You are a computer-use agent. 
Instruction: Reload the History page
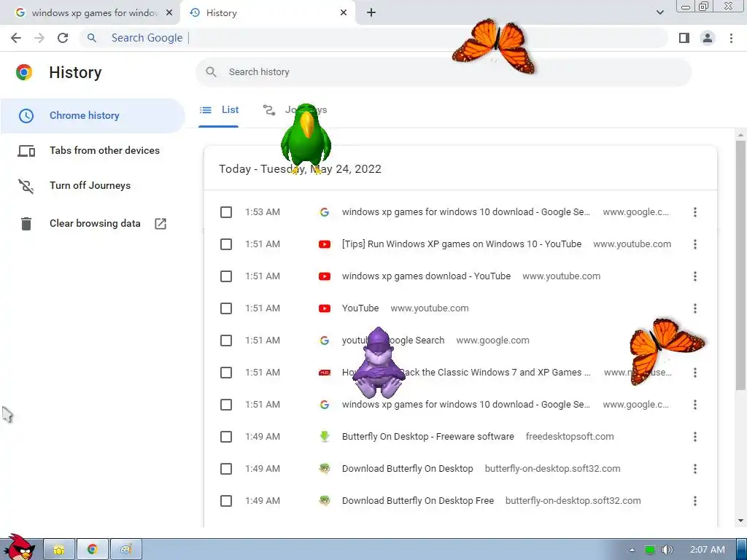63,38
